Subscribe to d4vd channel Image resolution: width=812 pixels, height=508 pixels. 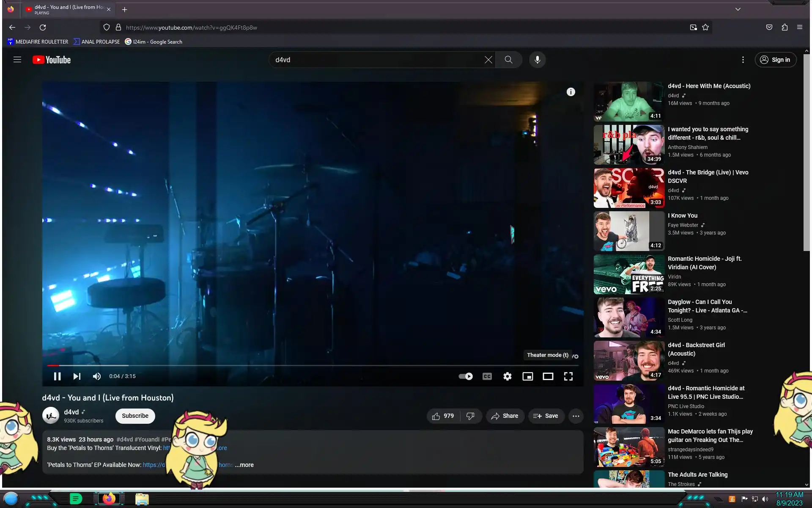[x=135, y=416]
